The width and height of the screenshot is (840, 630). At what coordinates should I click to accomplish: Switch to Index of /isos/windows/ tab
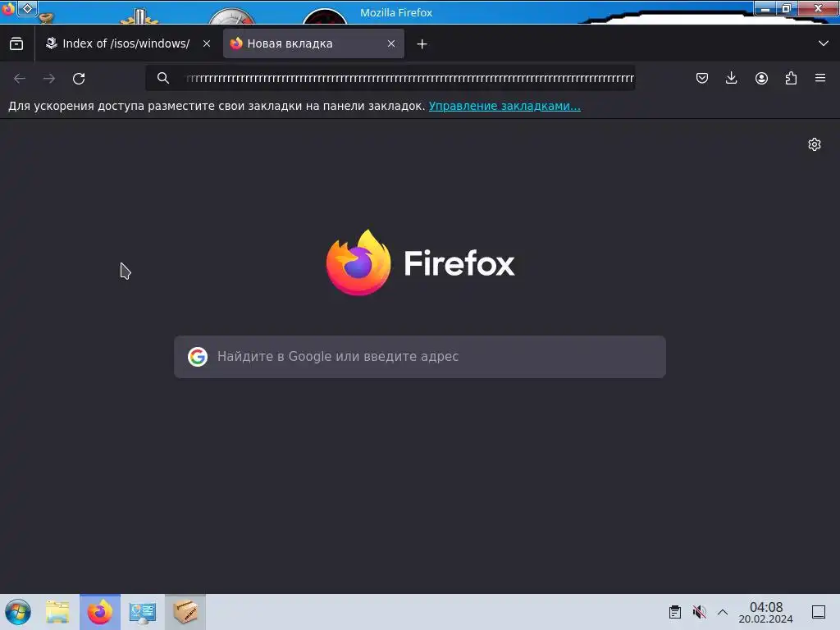point(127,44)
